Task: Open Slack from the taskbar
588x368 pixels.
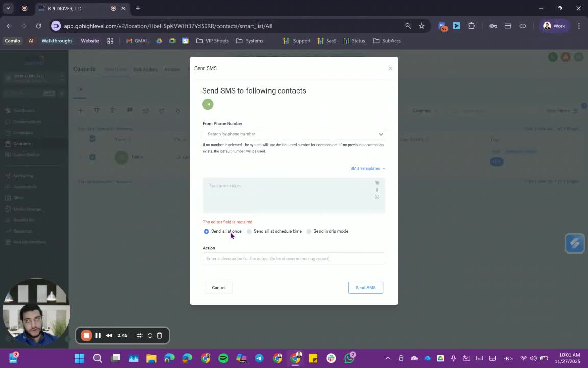Action: [x=331, y=358]
